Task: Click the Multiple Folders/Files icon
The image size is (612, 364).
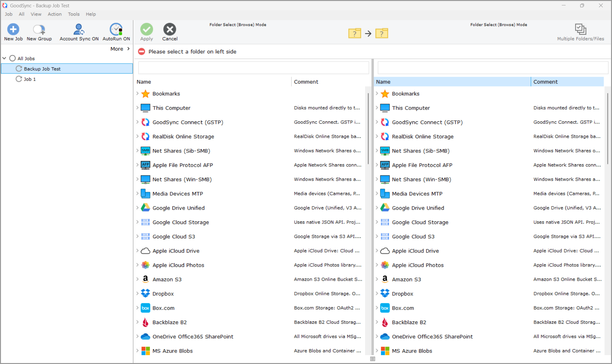Action: tap(581, 29)
